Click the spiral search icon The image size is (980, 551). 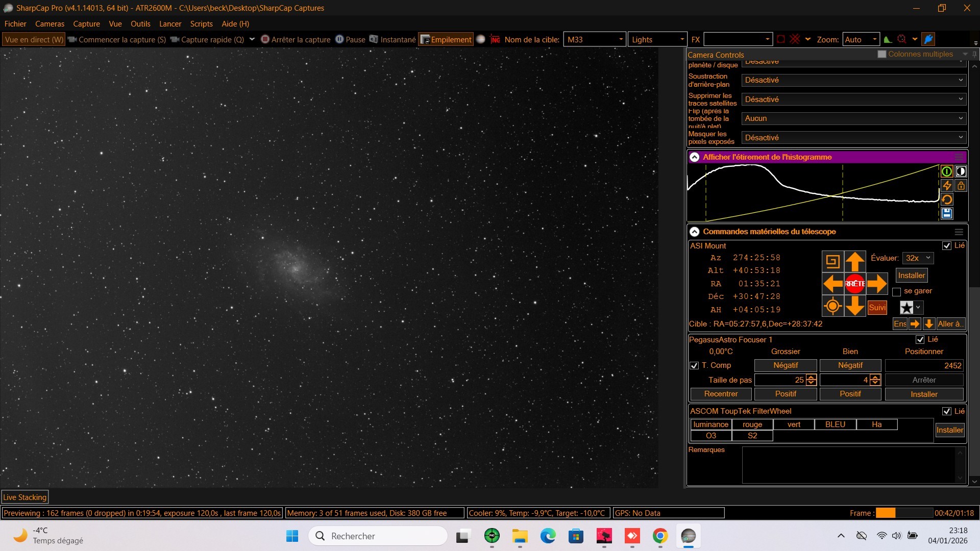click(x=832, y=262)
